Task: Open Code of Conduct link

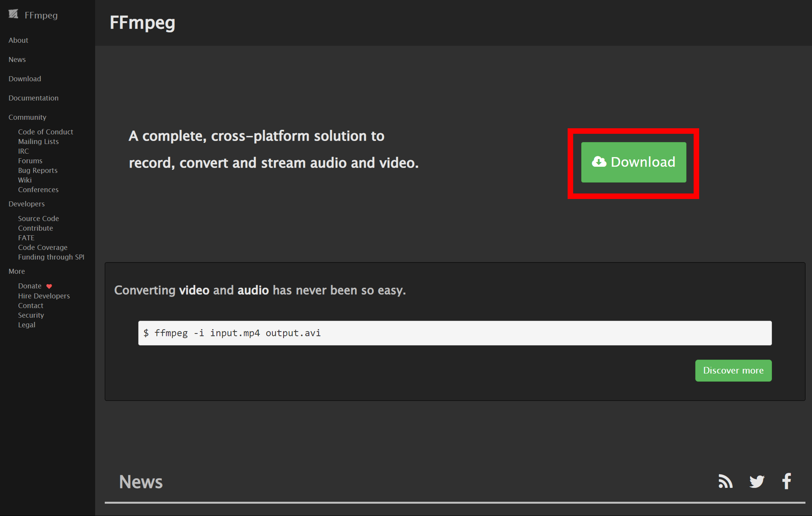Action: click(46, 132)
